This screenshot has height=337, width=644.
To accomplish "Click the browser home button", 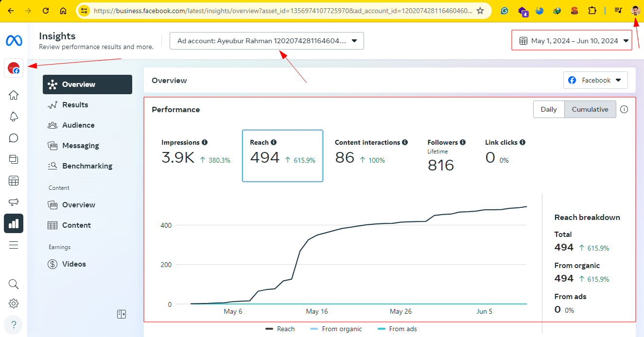I will 63,10.
